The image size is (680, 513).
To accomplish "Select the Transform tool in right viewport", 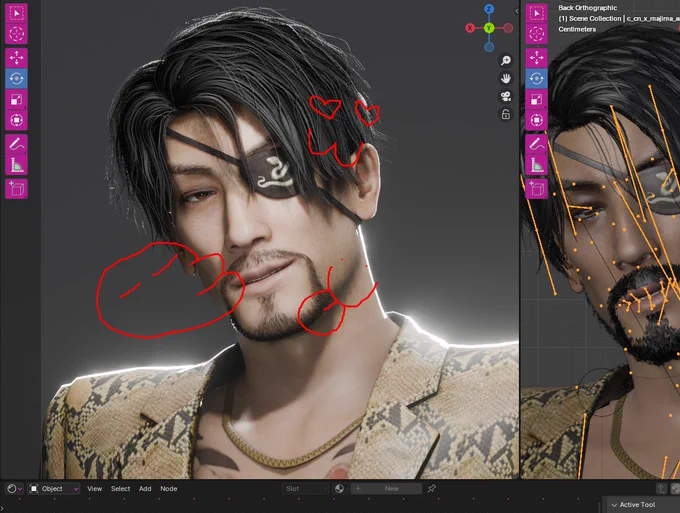I will point(536,120).
